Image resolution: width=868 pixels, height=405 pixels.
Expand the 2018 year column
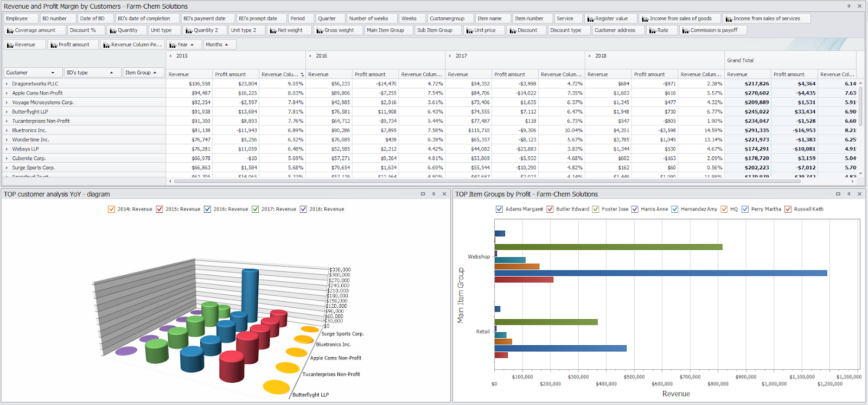(x=590, y=56)
